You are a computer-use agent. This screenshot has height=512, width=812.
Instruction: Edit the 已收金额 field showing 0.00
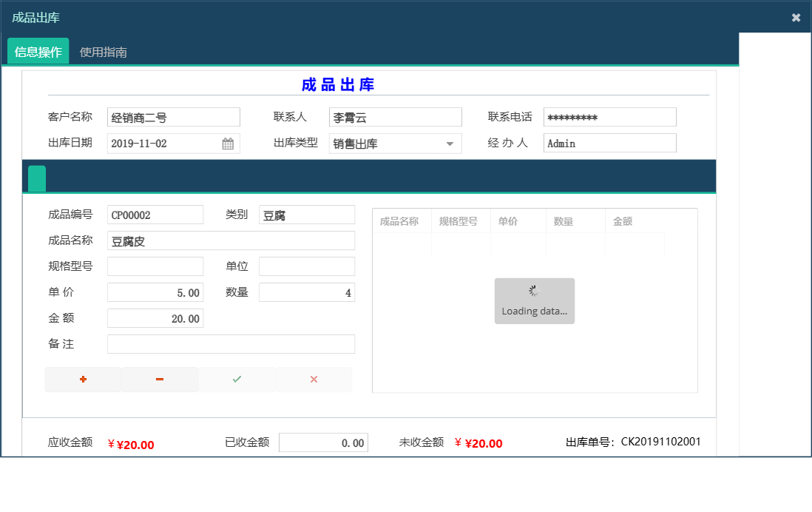click(x=323, y=442)
